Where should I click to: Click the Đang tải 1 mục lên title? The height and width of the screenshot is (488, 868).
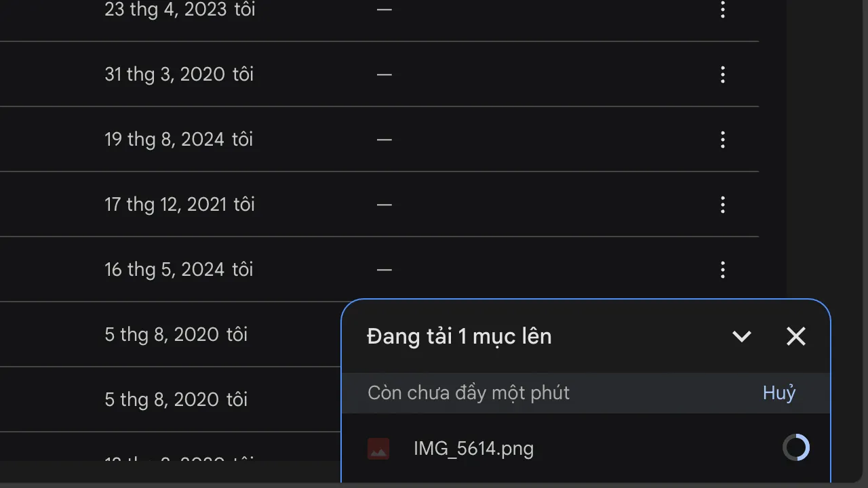(459, 336)
